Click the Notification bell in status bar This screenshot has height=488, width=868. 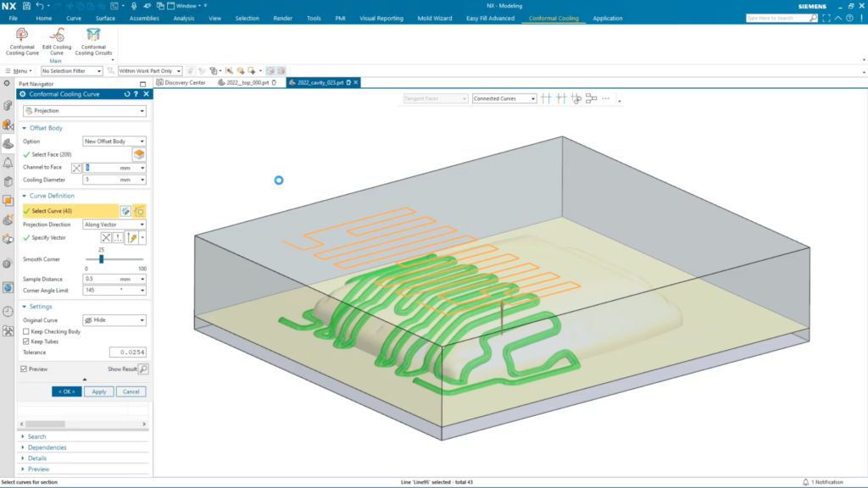coord(805,482)
